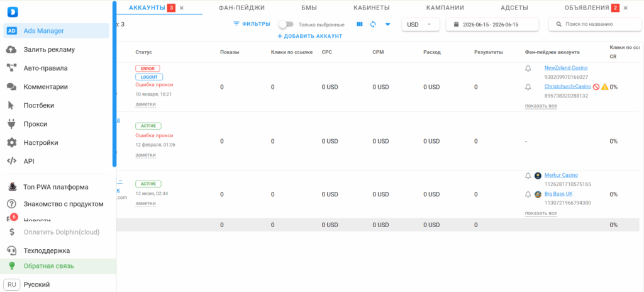The image size is (644, 292).
Task: Click the Поиск по названию field
Action: (x=595, y=25)
